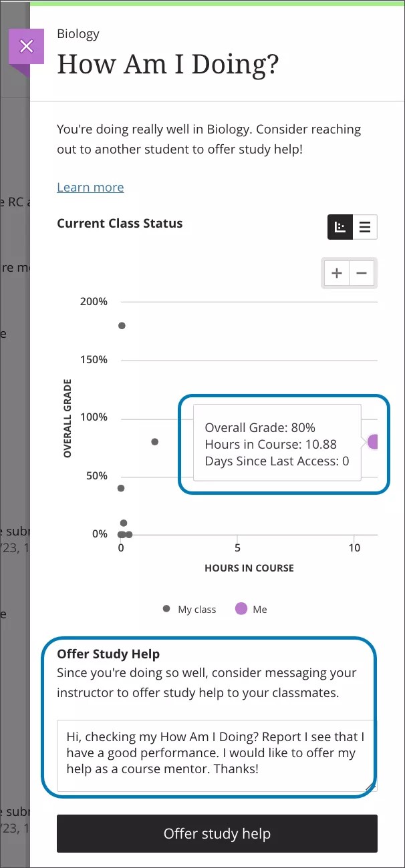Screen dimensions: 405x868
Task: Zoom out on the class status chart
Action: coord(362,272)
